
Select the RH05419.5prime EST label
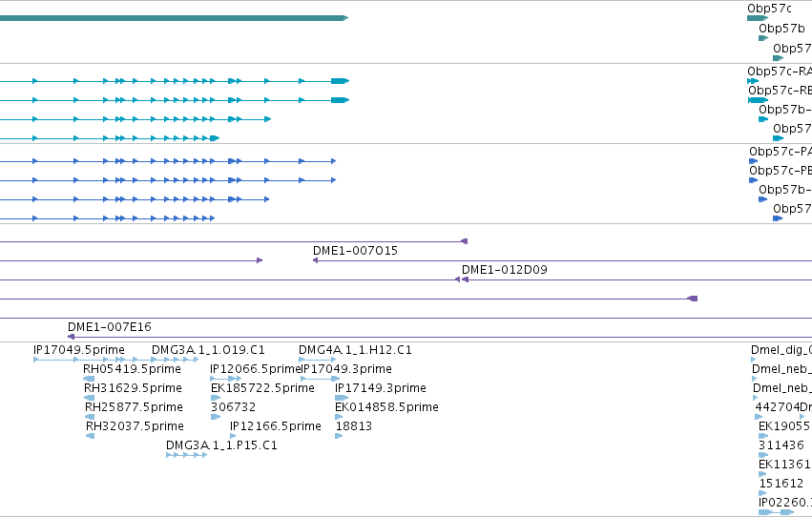132,369
